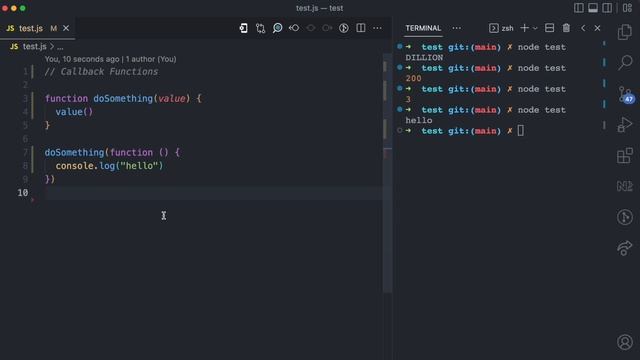Image resolution: width=640 pixels, height=360 pixels.
Task: Toggle the secondary sidebar layout icon
Action: 607,8
